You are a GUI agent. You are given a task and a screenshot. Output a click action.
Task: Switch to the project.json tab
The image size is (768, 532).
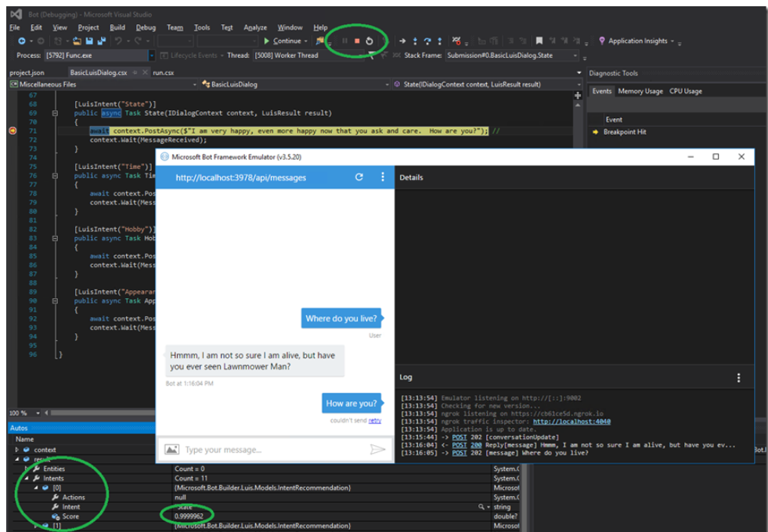[x=27, y=73]
